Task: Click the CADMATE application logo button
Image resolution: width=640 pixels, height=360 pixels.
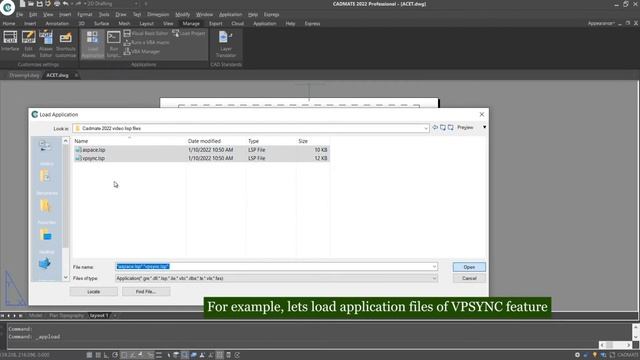Action: click(x=7, y=7)
